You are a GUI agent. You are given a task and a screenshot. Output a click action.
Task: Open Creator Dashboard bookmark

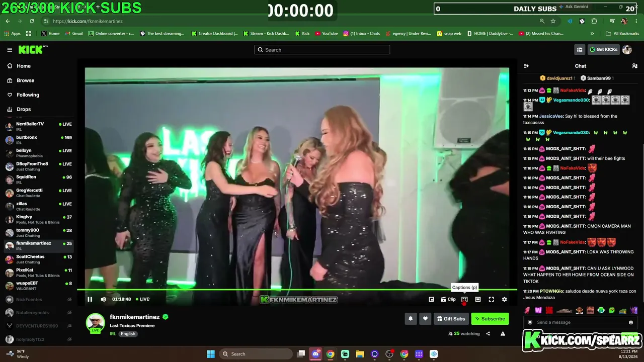(x=214, y=34)
